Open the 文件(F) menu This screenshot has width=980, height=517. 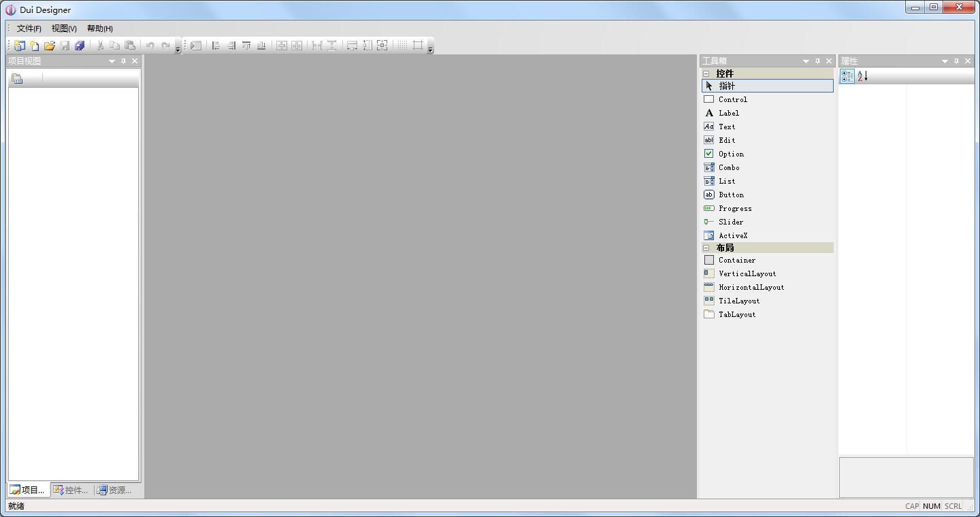pyautogui.click(x=29, y=29)
